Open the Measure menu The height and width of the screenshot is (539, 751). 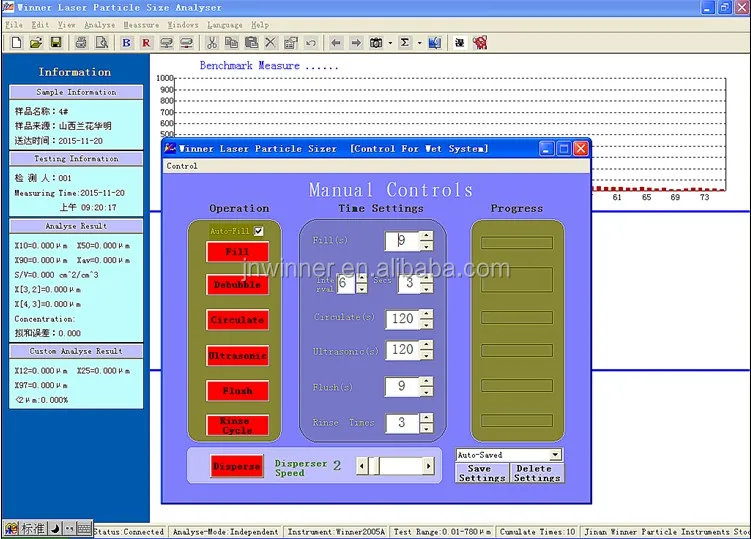(141, 24)
